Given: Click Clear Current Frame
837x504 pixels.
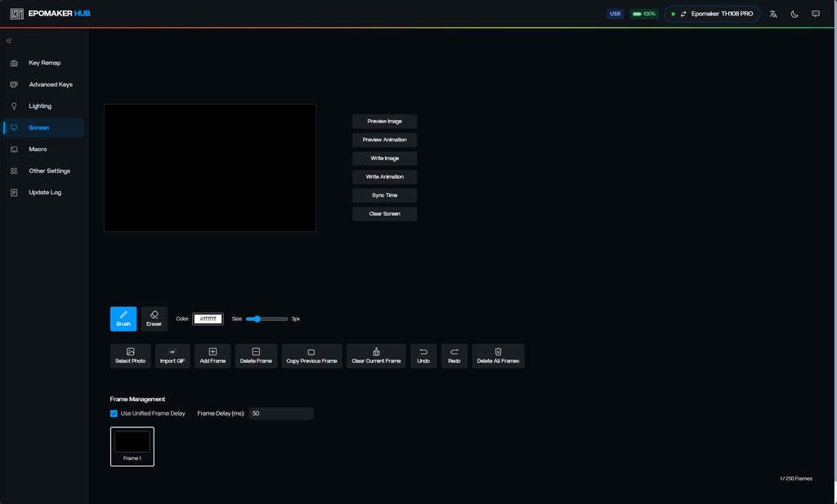Looking at the screenshot, I should pos(376,356).
